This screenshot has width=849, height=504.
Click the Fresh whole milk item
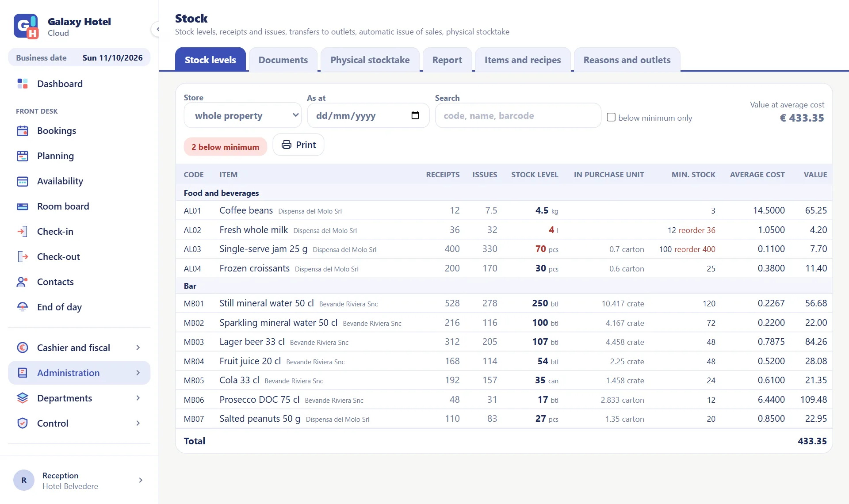point(253,230)
